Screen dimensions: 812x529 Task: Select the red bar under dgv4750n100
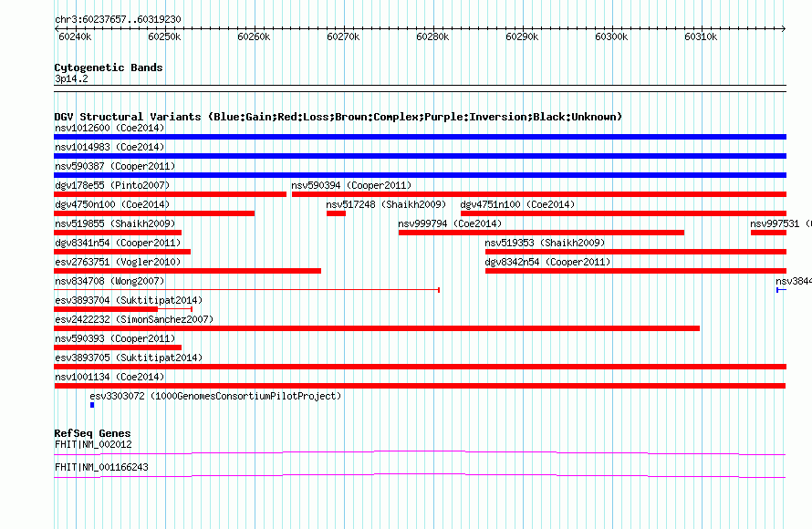(154, 213)
